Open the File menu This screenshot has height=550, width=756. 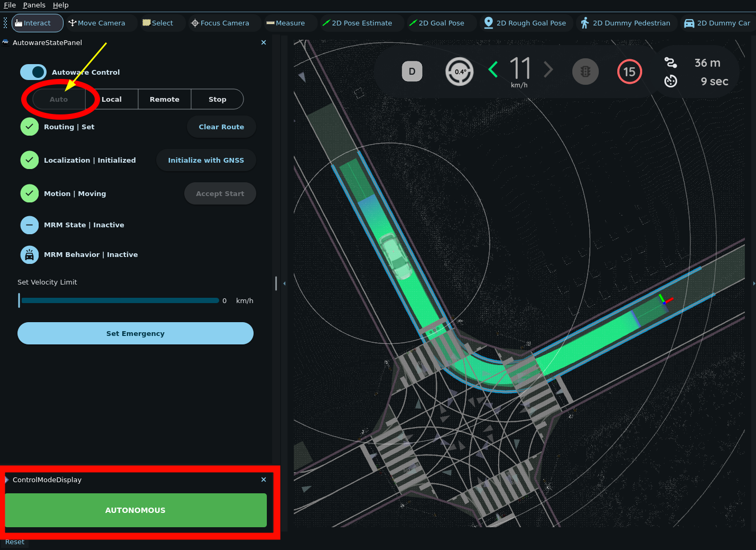click(x=10, y=5)
